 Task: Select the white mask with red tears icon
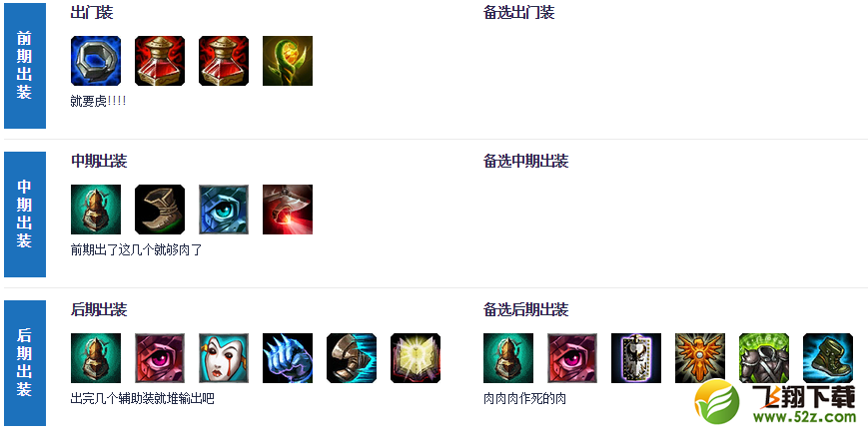tap(224, 358)
